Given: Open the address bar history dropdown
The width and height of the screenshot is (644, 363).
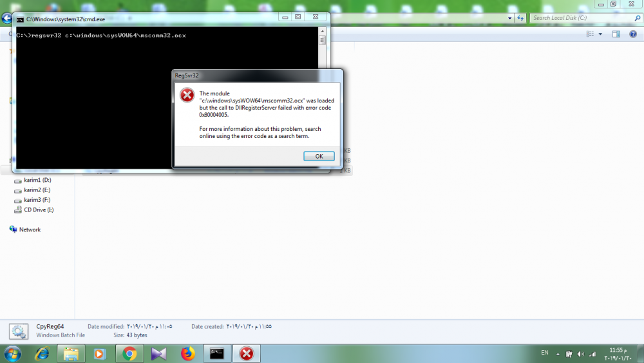Looking at the screenshot, I should point(509,18).
